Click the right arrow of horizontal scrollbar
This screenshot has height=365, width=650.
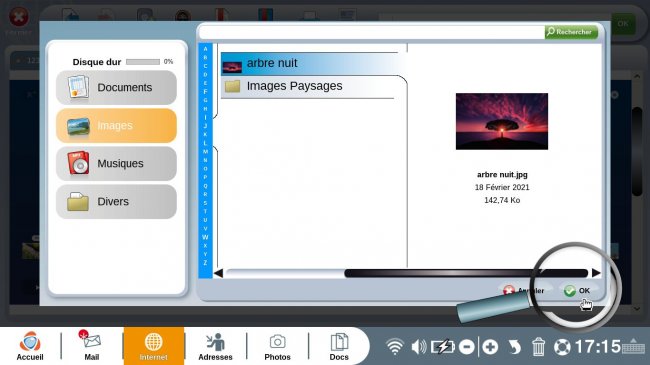[x=596, y=273]
